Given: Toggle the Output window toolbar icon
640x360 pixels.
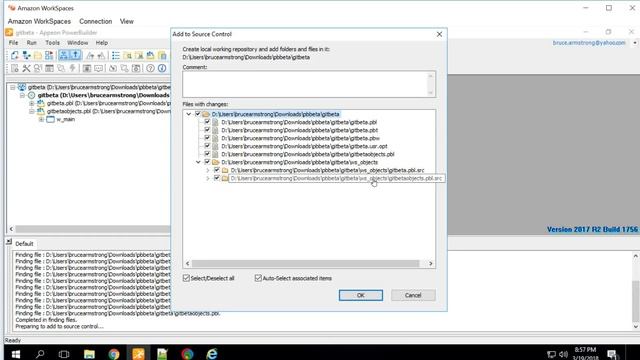Looking at the screenshot, I should (x=75, y=55).
